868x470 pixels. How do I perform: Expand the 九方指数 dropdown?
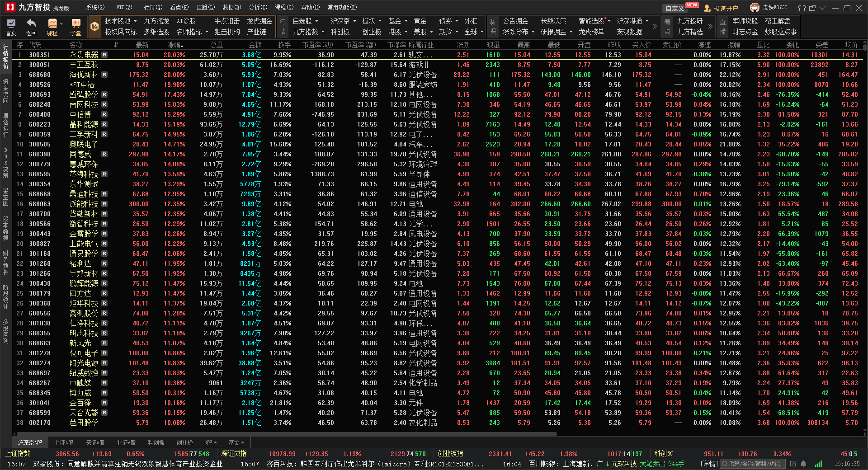[309, 32]
